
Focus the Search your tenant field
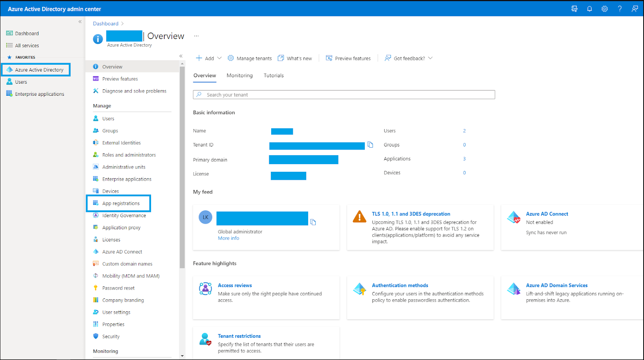(344, 95)
